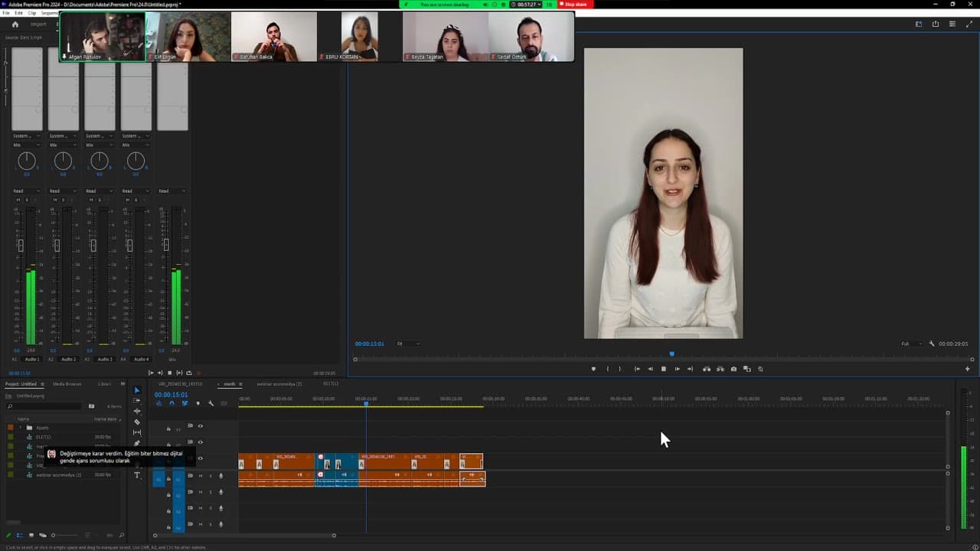Open the webinar sosmedya (2) sequence tab

279,384
